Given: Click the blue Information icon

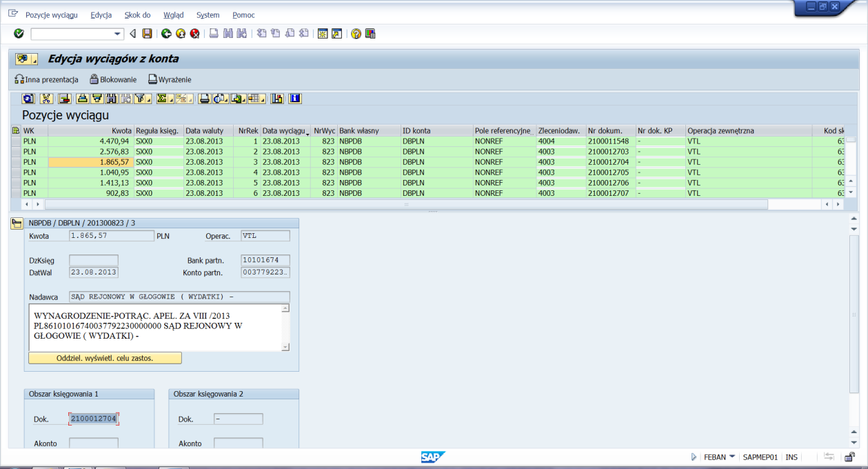Looking at the screenshot, I should (295, 99).
